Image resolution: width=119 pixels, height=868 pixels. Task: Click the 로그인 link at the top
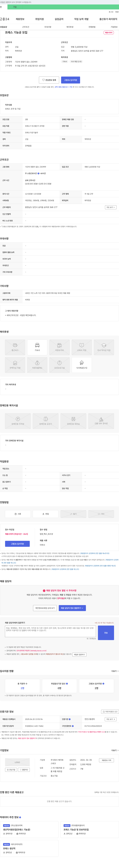(x=111, y=12)
